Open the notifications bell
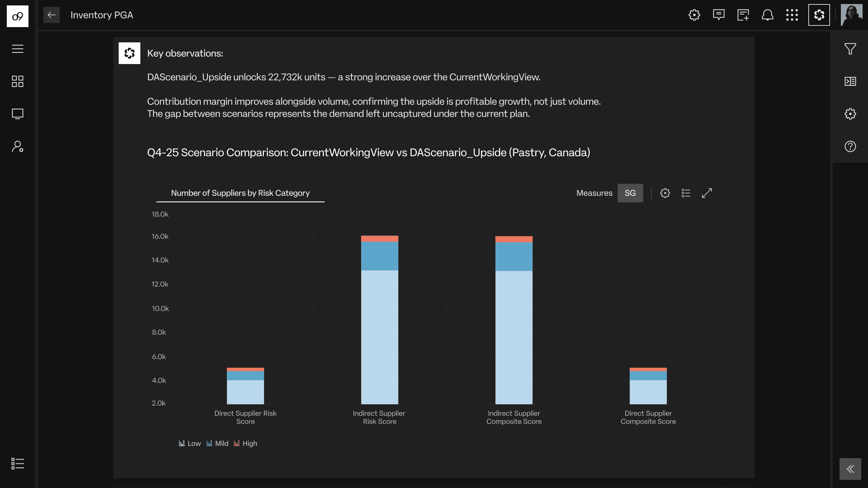The width and height of the screenshot is (868, 488). (x=768, y=15)
